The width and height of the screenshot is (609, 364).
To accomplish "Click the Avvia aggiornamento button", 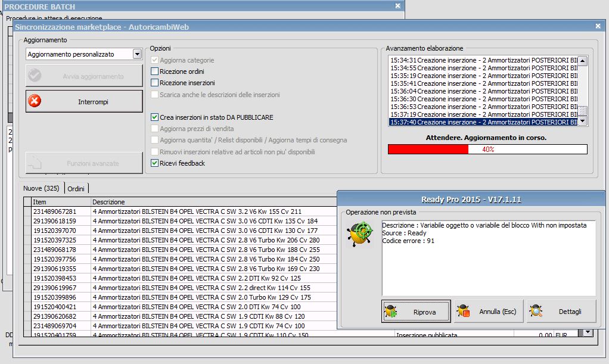I will tap(84, 76).
